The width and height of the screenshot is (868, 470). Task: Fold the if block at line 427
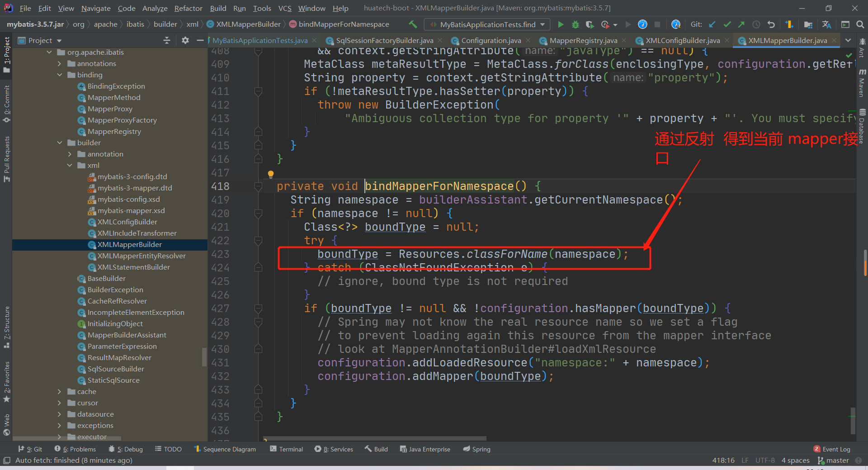tap(258, 309)
